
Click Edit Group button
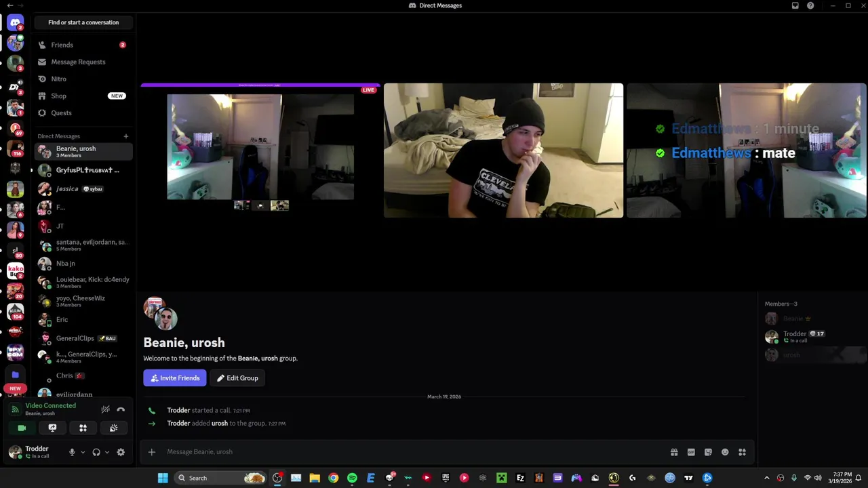(x=237, y=378)
